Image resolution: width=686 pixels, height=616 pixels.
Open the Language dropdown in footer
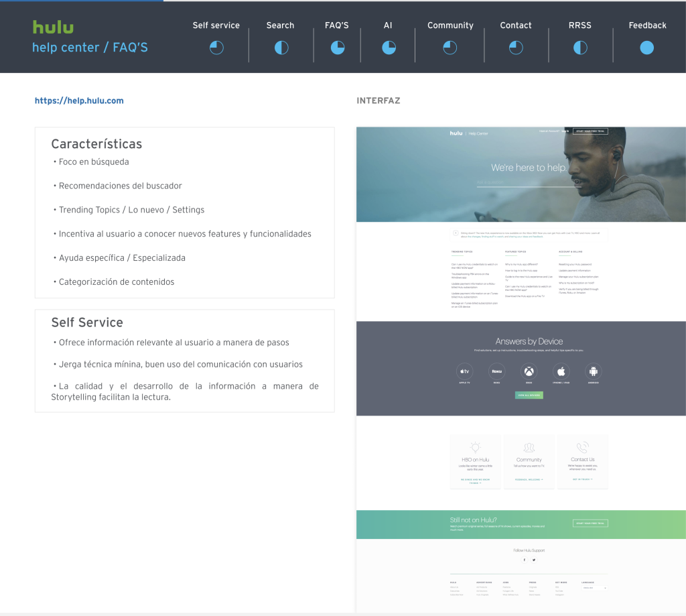pos(594,588)
